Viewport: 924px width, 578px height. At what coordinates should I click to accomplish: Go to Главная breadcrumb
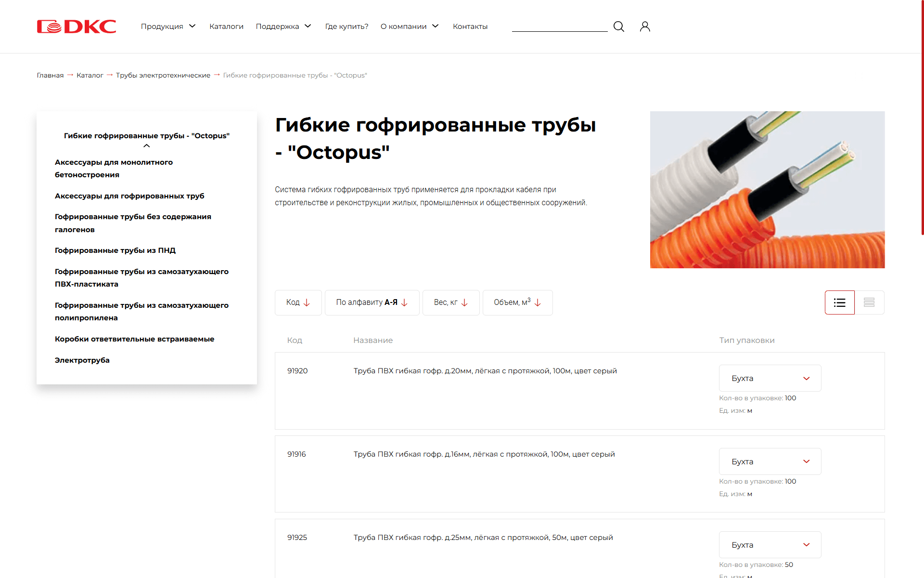click(50, 75)
